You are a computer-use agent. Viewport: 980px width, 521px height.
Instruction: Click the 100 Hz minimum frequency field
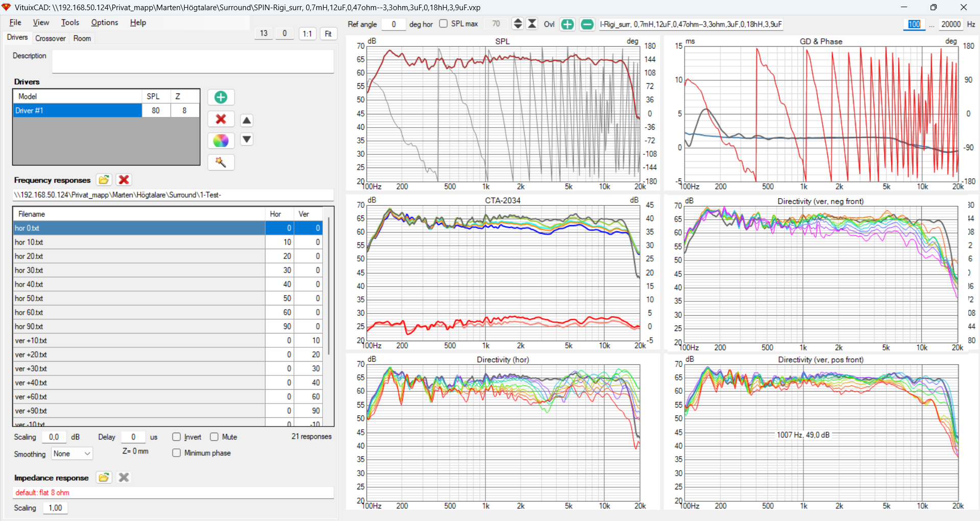[914, 24]
